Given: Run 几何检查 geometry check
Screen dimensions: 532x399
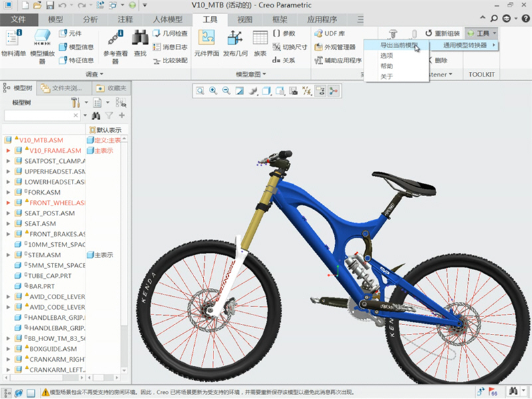Looking at the screenshot, I should [170, 33].
